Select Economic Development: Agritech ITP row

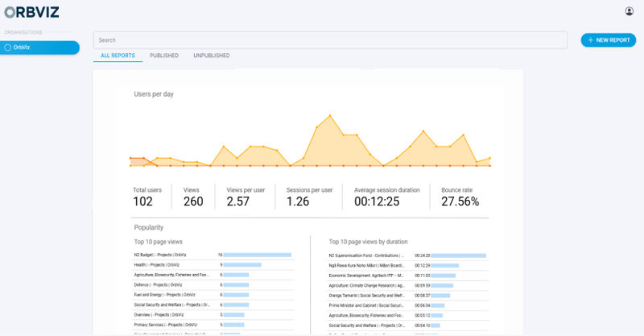click(407, 276)
